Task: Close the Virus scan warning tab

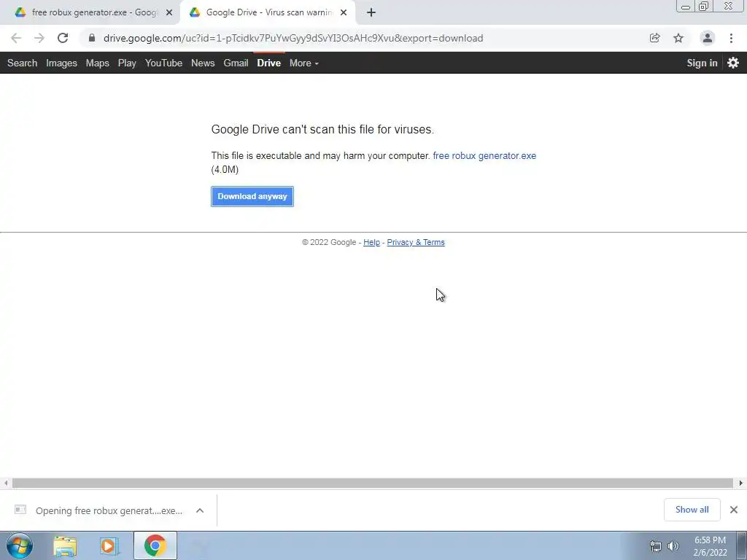Action: point(344,12)
